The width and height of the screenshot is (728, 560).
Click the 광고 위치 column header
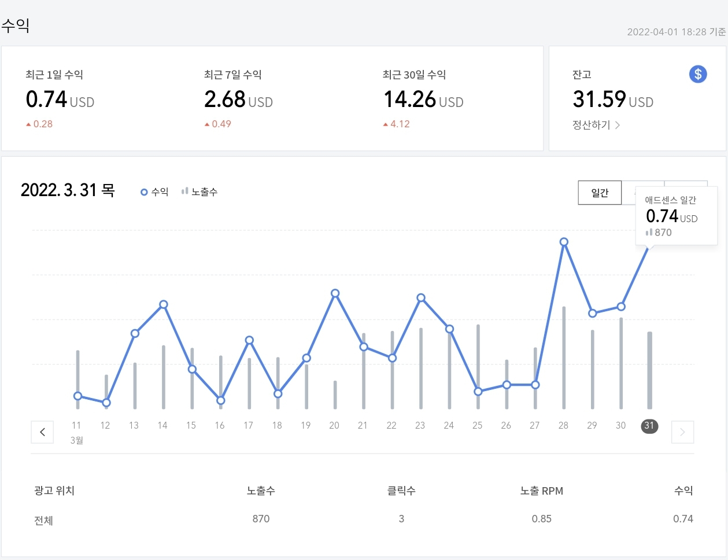[54, 491]
